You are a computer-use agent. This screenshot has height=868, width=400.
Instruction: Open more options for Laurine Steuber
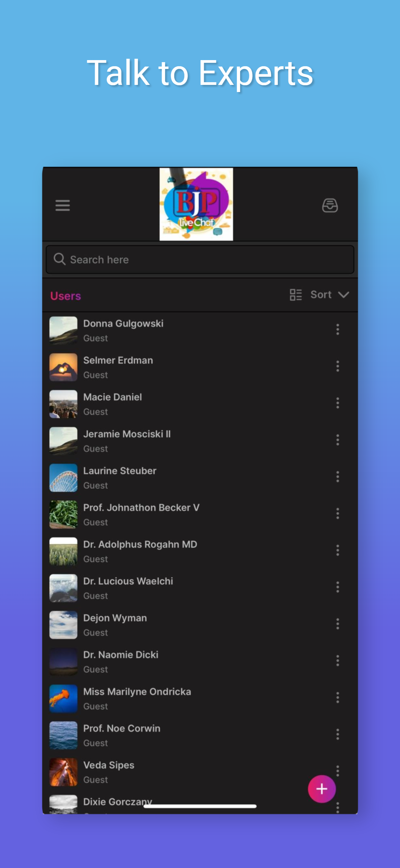(337, 476)
